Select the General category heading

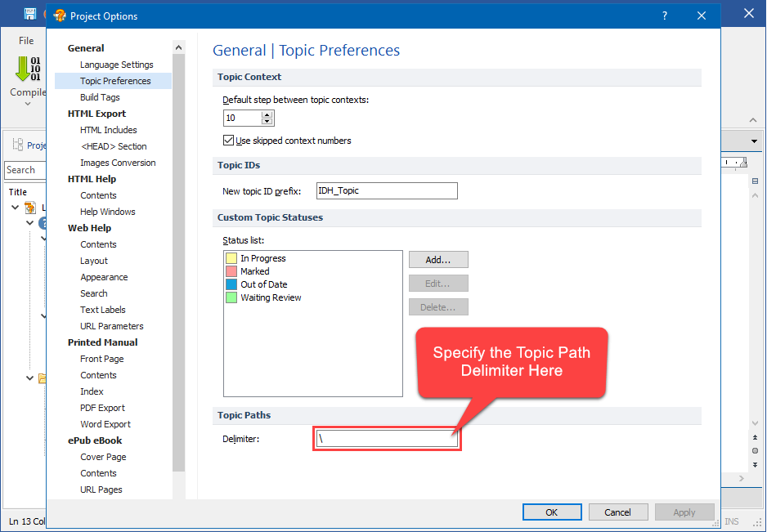click(86, 48)
